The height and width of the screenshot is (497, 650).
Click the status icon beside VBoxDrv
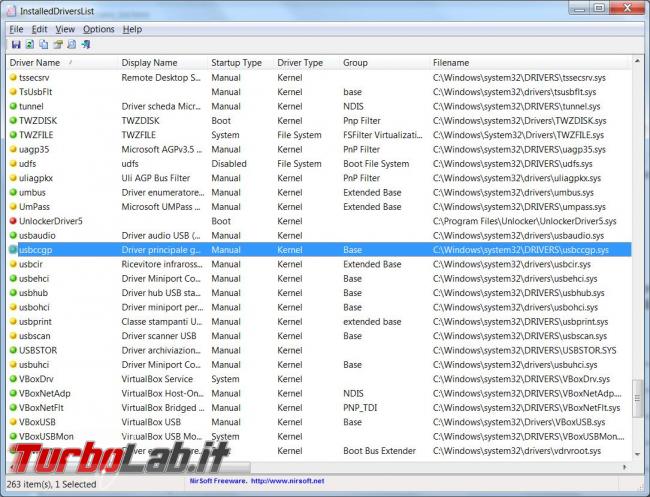tap(13, 379)
